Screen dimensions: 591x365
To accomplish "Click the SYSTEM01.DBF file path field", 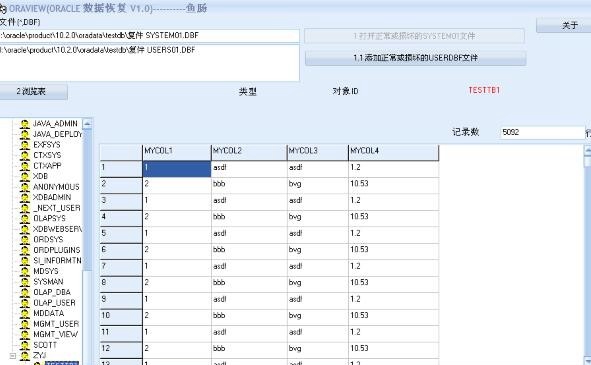I will pyautogui.click(x=150, y=36).
